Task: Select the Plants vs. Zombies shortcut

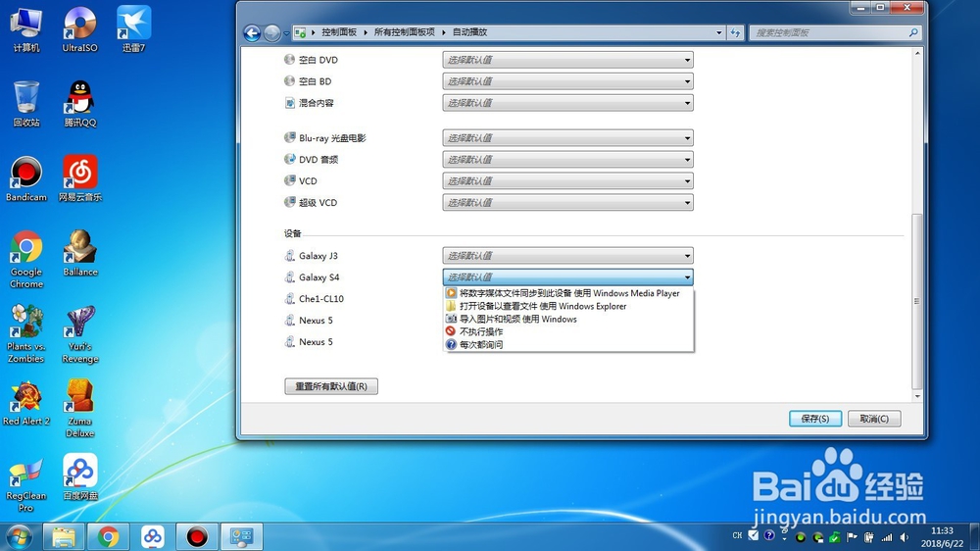Action: pos(26,333)
